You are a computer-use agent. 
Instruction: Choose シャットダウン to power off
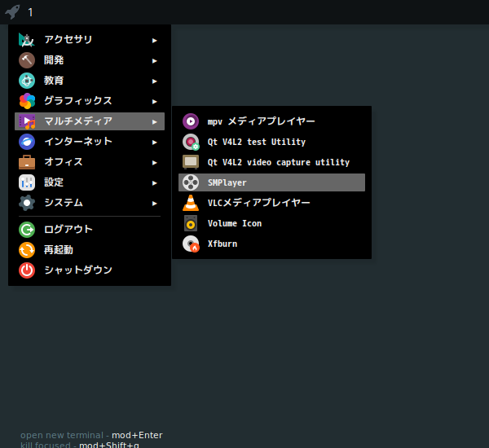[90, 270]
